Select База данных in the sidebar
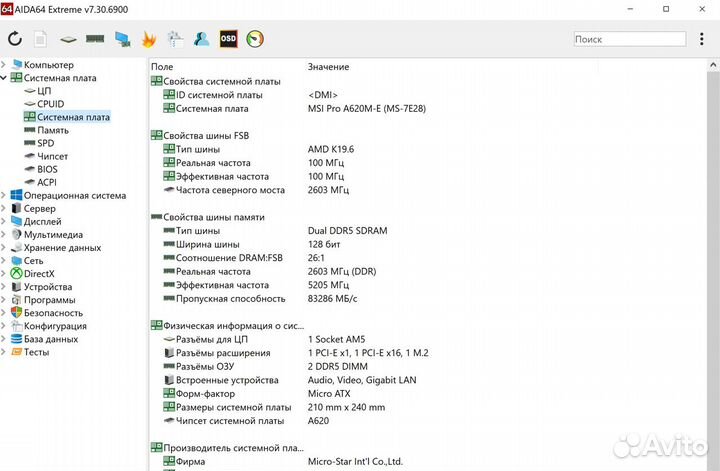Screen dimensions: 720x471 [51, 339]
